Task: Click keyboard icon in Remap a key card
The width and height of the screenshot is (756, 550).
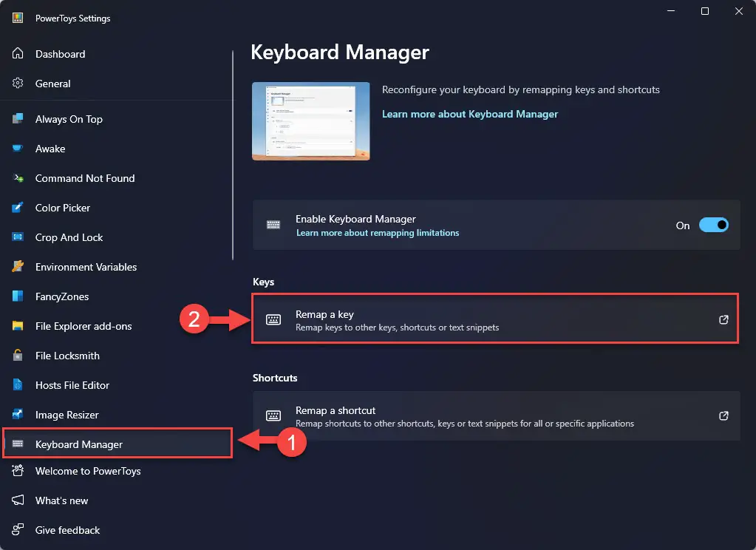Action: pos(273,319)
